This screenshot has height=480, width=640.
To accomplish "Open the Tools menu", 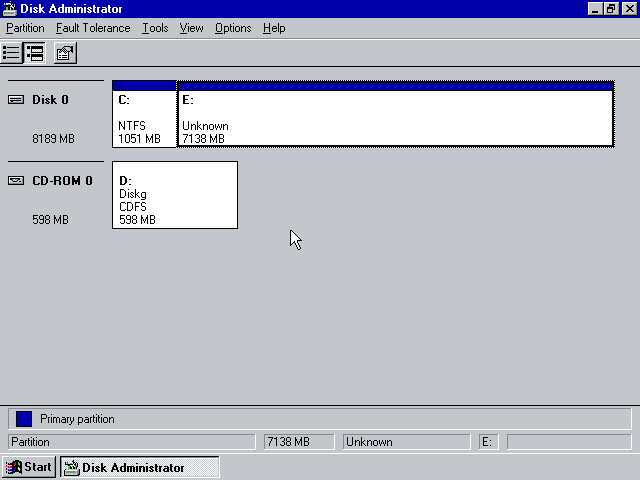I will click(x=155, y=28).
